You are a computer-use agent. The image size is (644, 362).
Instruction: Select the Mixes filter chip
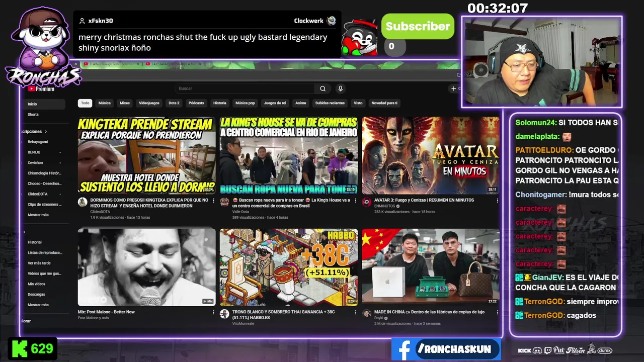125,103
